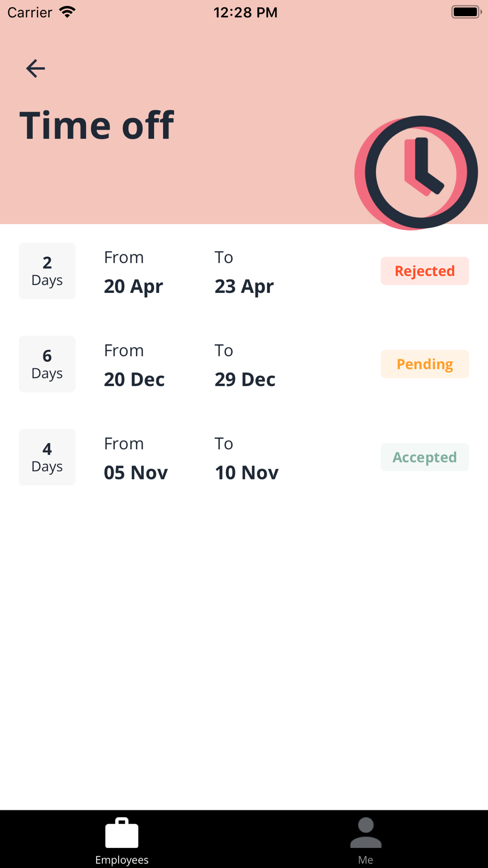Tap the Time off heading
The image size is (488, 868).
[x=97, y=125]
